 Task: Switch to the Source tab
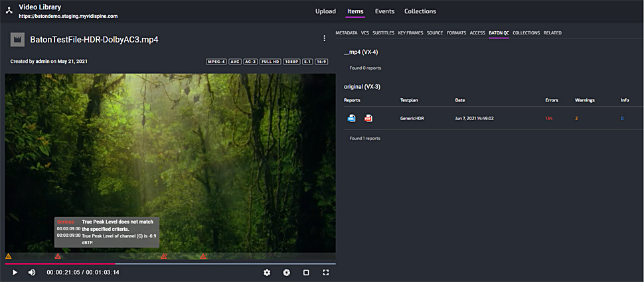pyautogui.click(x=435, y=33)
